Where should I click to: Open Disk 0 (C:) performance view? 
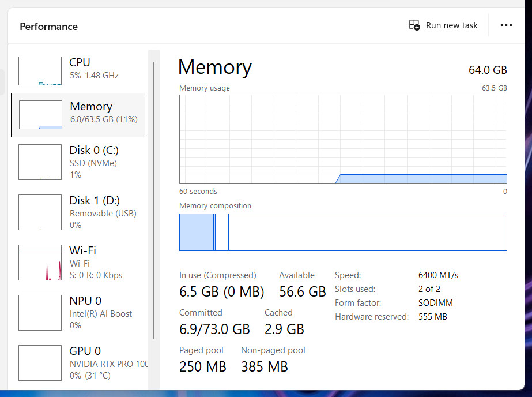click(x=78, y=162)
